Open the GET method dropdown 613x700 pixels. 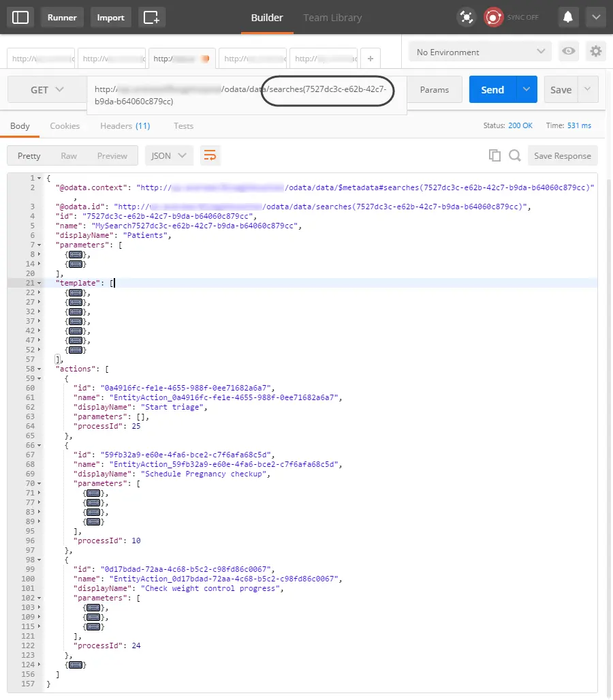pos(47,90)
